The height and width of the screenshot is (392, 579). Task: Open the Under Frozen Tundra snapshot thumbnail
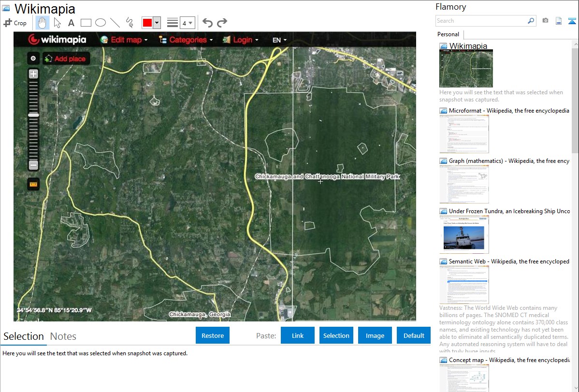464,234
